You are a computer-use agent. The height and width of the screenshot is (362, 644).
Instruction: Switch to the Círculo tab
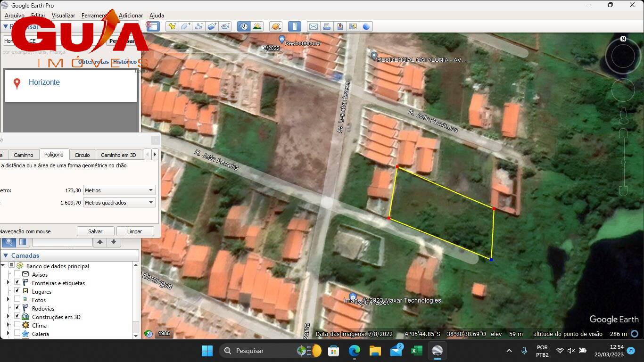click(82, 155)
